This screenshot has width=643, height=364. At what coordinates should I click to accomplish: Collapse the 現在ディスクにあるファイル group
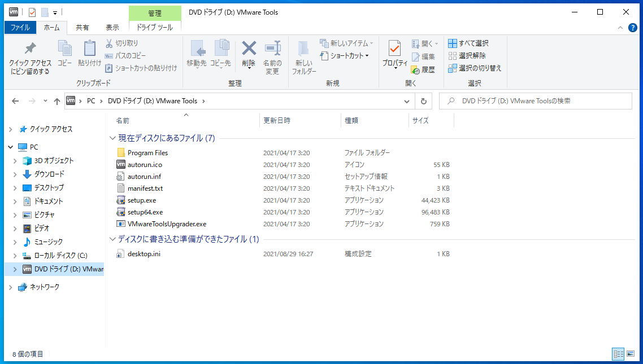tap(112, 138)
